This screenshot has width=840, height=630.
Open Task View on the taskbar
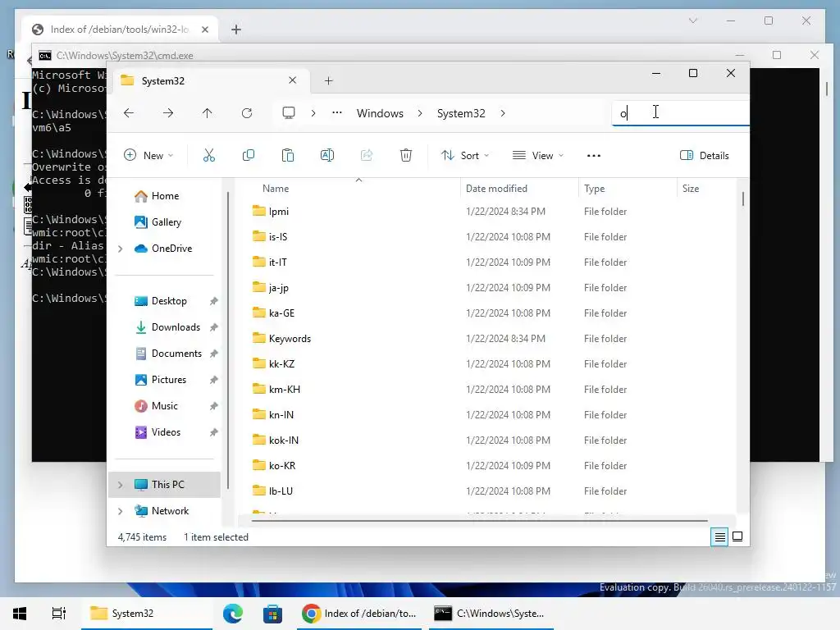pyautogui.click(x=58, y=614)
